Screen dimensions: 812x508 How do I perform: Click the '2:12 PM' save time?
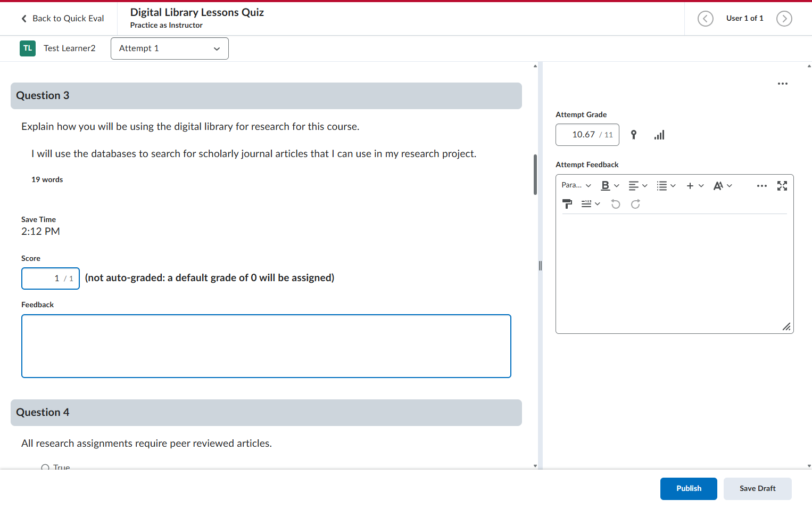[40, 232]
